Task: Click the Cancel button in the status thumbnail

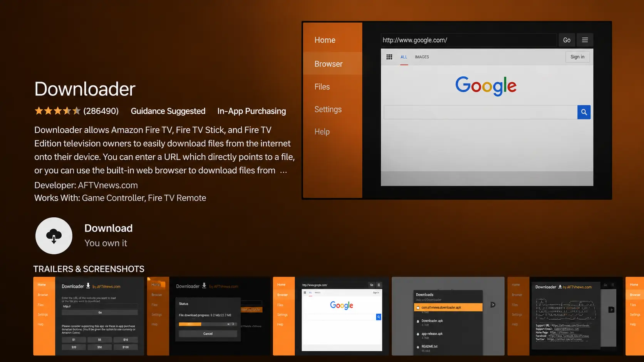Action: 208,334
